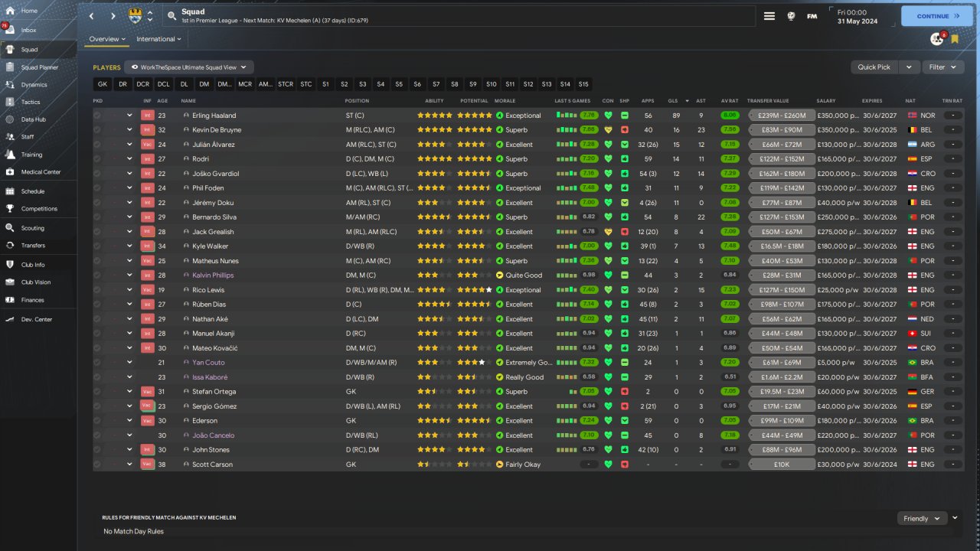
Task: Switch to the Overview tab
Action: (107, 39)
